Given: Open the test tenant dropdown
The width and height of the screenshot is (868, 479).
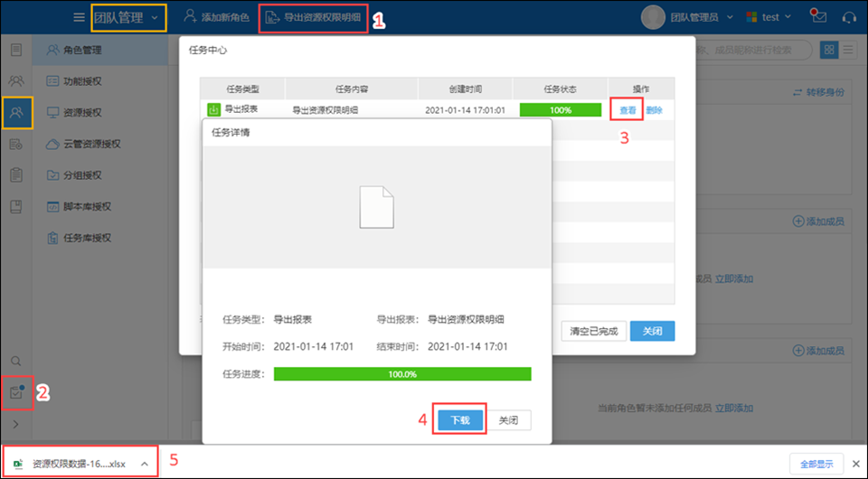Looking at the screenshot, I should pyautogui.click(x=769, y=17).
